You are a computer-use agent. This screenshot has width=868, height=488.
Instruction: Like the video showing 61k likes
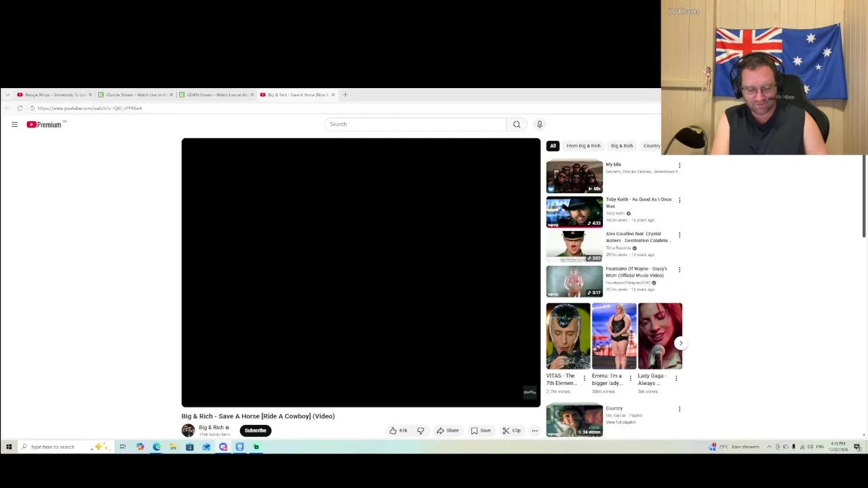click(398, 430)
